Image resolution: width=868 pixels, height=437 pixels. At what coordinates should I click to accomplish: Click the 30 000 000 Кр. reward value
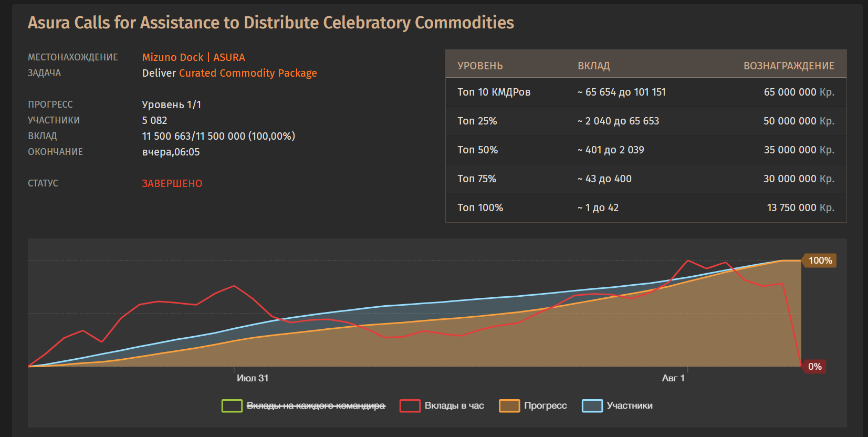tap(799, 179)
